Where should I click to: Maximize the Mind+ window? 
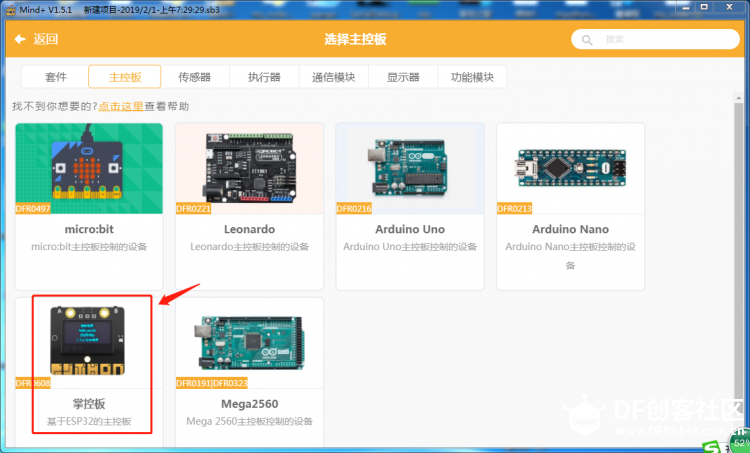tap(704, 7)
